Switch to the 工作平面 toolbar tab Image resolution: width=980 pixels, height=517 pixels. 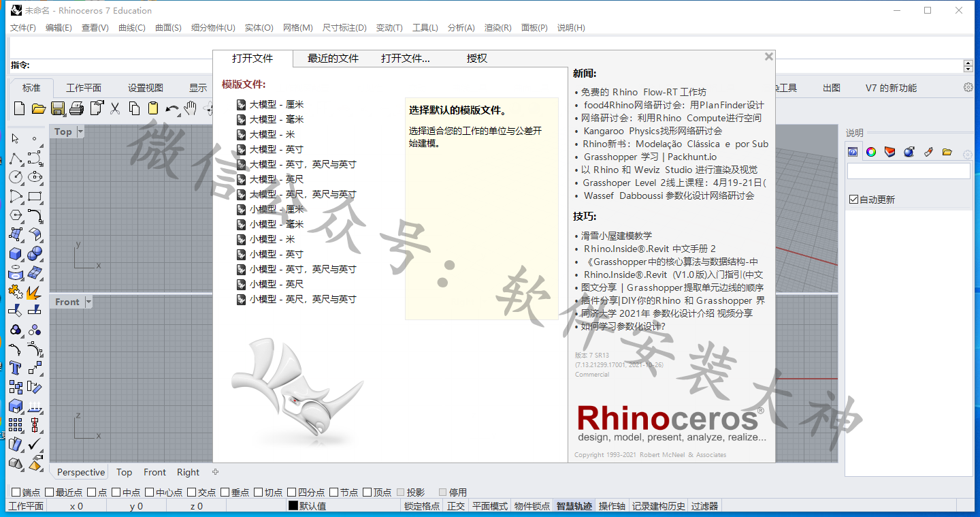84,88
